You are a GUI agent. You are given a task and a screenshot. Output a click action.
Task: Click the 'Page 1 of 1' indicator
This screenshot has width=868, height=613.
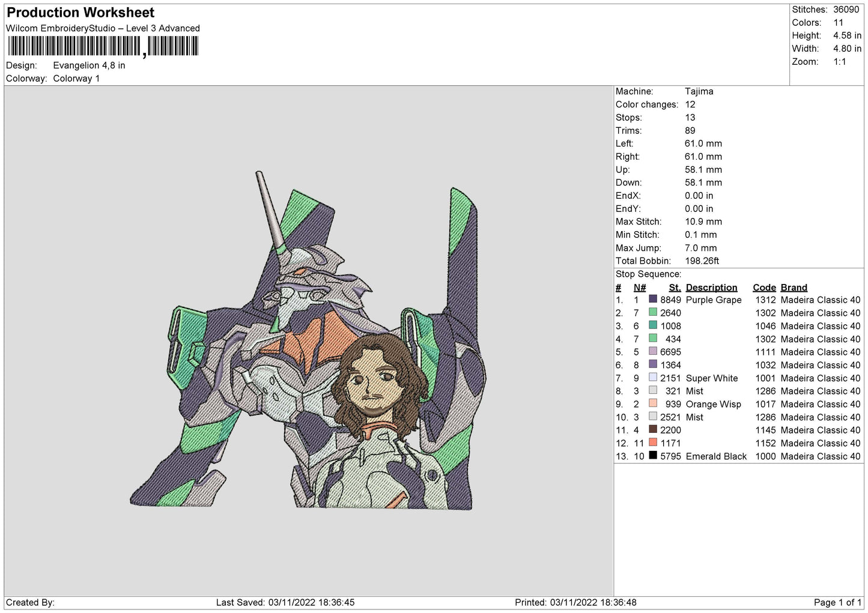click(x=837, y=602)
